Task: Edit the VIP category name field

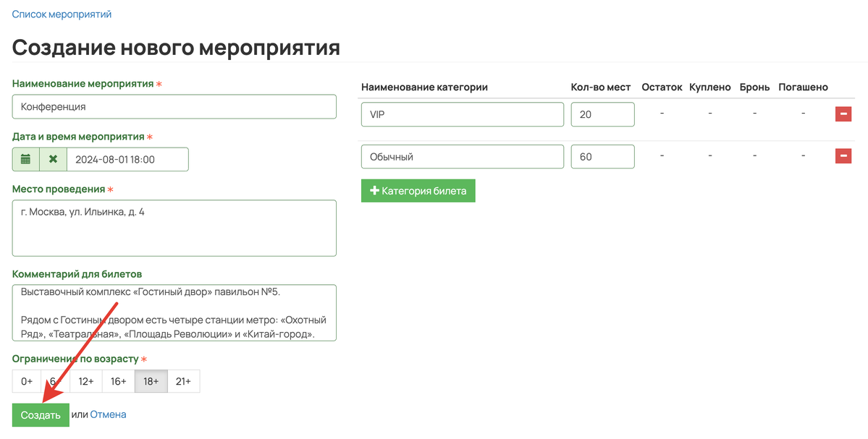Action: tap(462, 114)
